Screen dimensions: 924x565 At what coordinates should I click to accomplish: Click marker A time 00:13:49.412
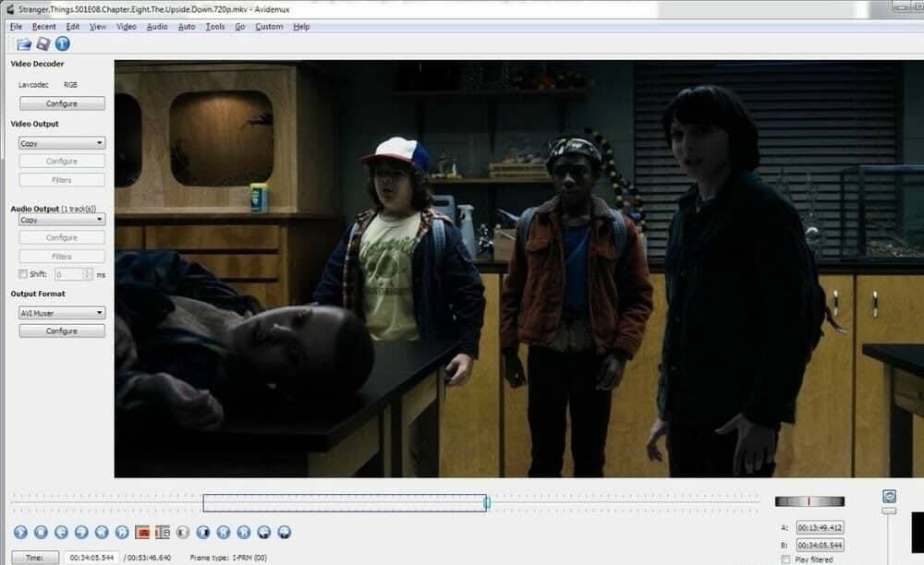[x=820, y=528]
